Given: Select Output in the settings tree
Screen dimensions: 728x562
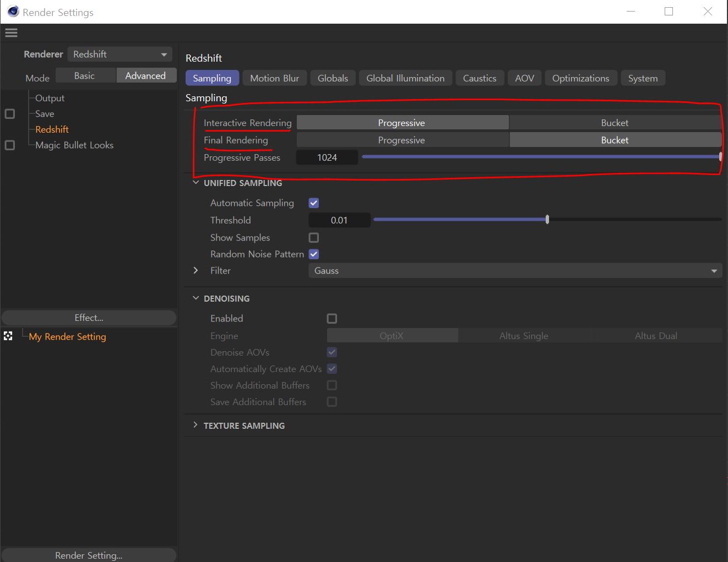Looking at the screenshot, I should pyautogui.click(x=50, y=98).
